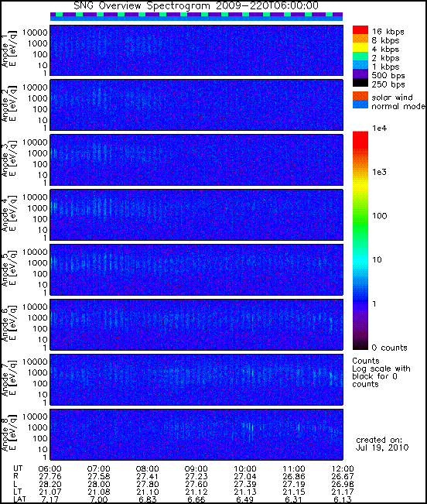Image resolution: width=427 pixels, height=504 pixels.
Task: Click the Anode 4 spectrogram panel
Action: pos(196,214)
